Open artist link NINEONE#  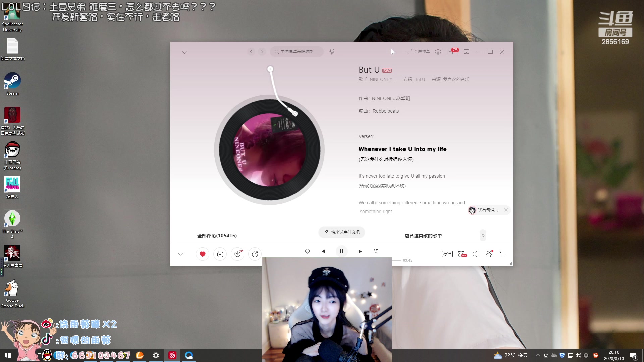pyautogui.click(x=382, y=79)
